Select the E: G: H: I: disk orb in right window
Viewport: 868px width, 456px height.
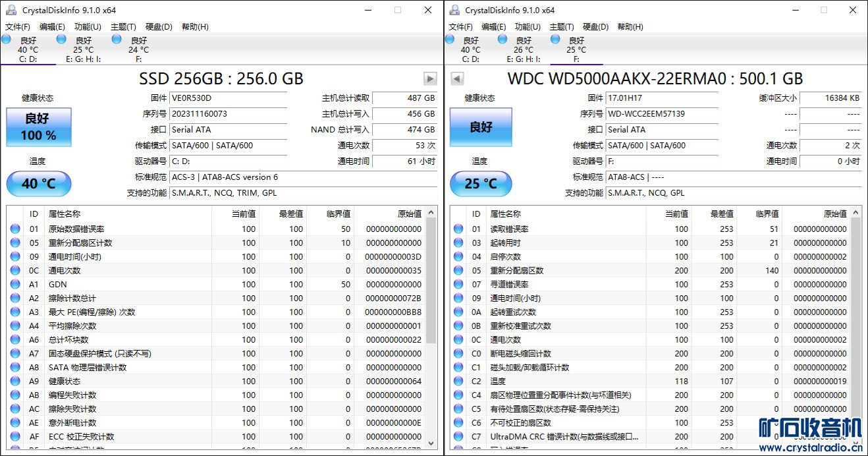point(502,40)
